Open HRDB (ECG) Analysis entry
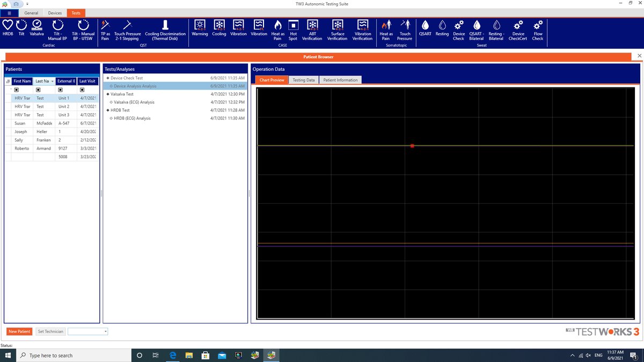This screenshot has height=362, width=644. (x=175, y=118)
